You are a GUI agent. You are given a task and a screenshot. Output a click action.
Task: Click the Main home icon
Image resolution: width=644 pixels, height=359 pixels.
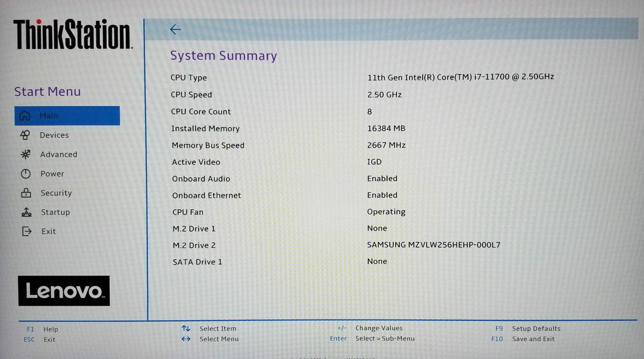tap(25, 116)
